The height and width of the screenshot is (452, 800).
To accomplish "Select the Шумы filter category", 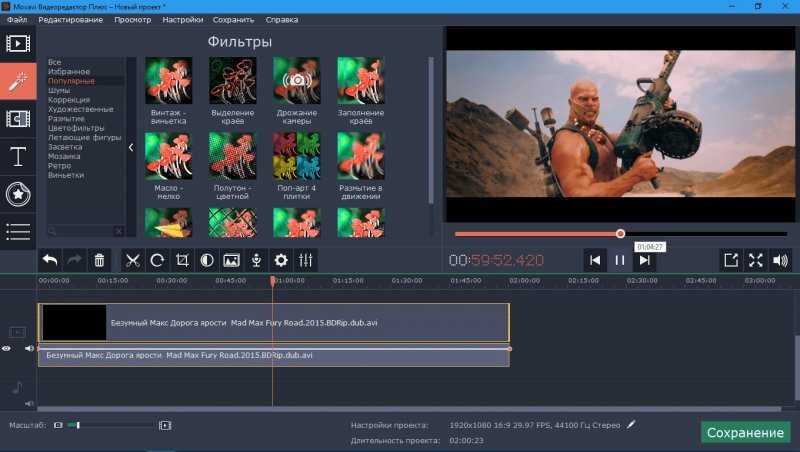I will tap(59, 90).
